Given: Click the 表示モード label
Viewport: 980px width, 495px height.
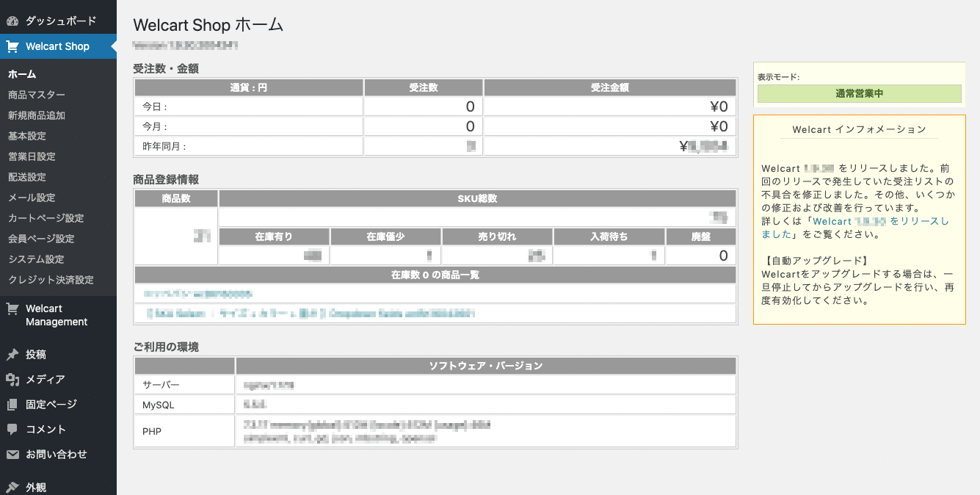Looking at the screenshot, I should 779,76.
